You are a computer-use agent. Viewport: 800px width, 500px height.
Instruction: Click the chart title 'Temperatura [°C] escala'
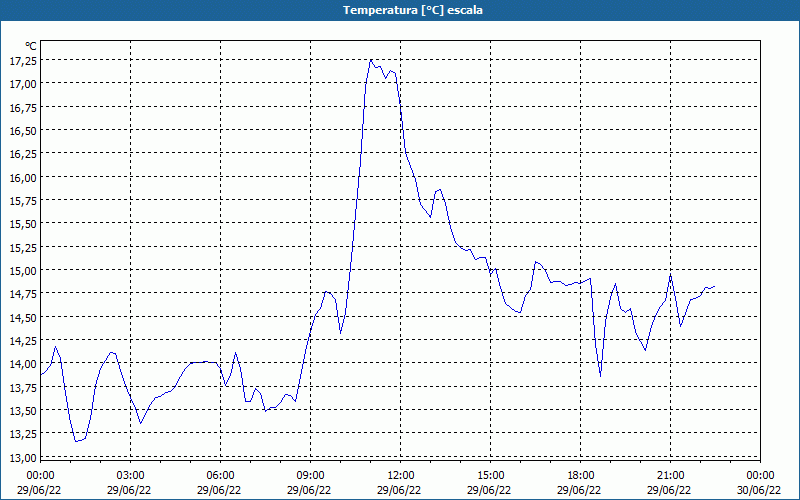point(413,10)
